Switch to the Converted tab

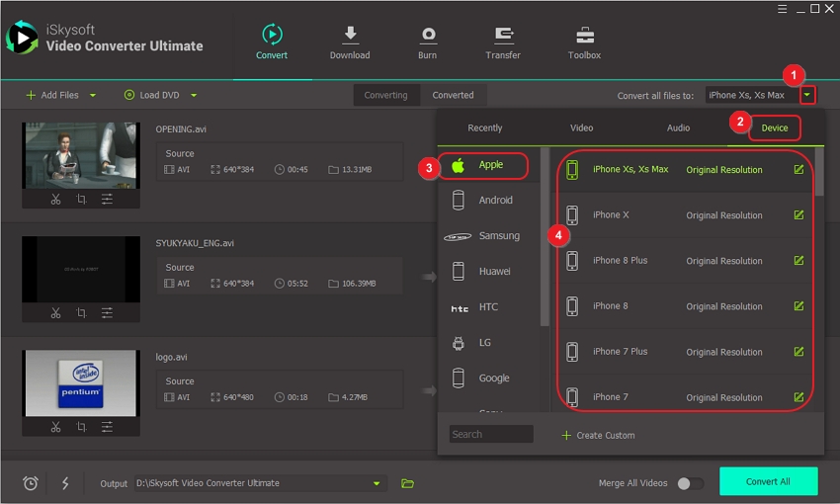coord(453,95)
